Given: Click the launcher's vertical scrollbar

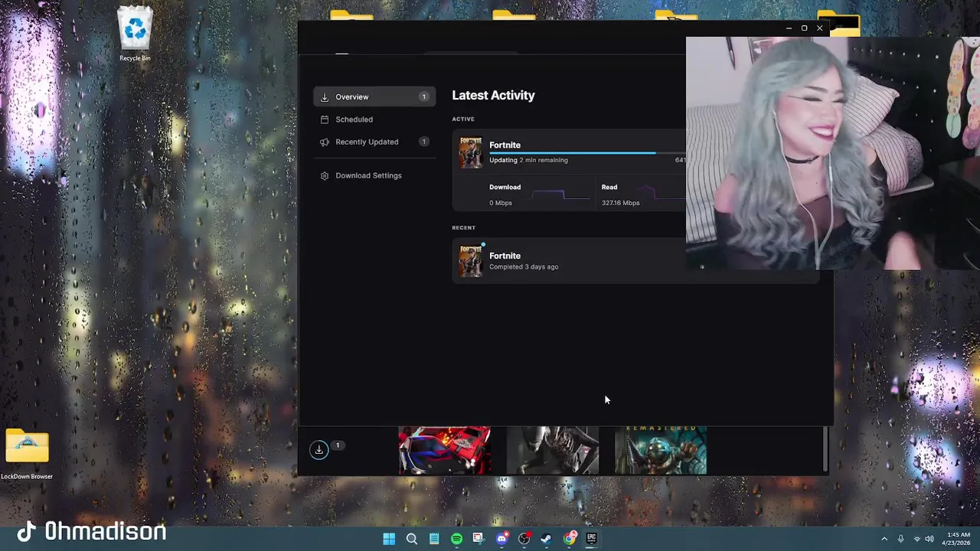Looking at the screenshot, I should coord(825,449).
